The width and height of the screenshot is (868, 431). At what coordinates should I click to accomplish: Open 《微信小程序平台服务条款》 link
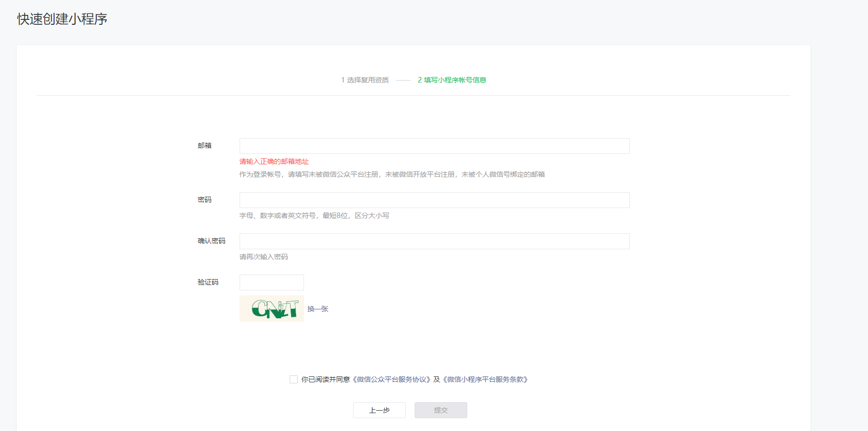click(485, 379)
